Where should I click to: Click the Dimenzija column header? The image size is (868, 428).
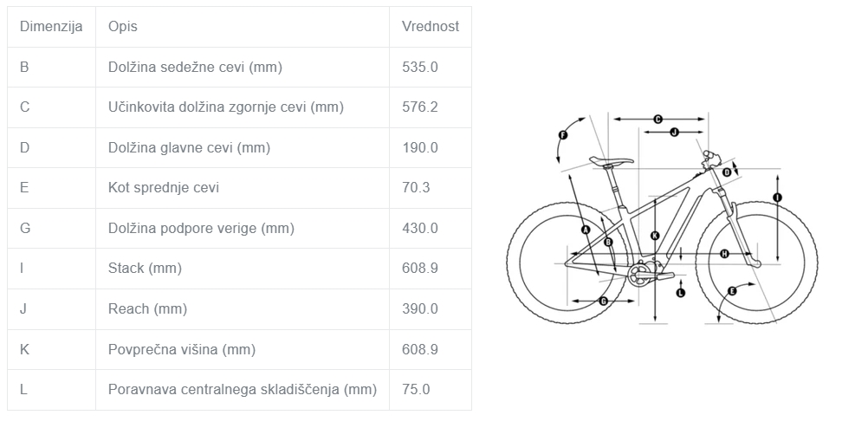pyautogui.click(x=51, y=27)
